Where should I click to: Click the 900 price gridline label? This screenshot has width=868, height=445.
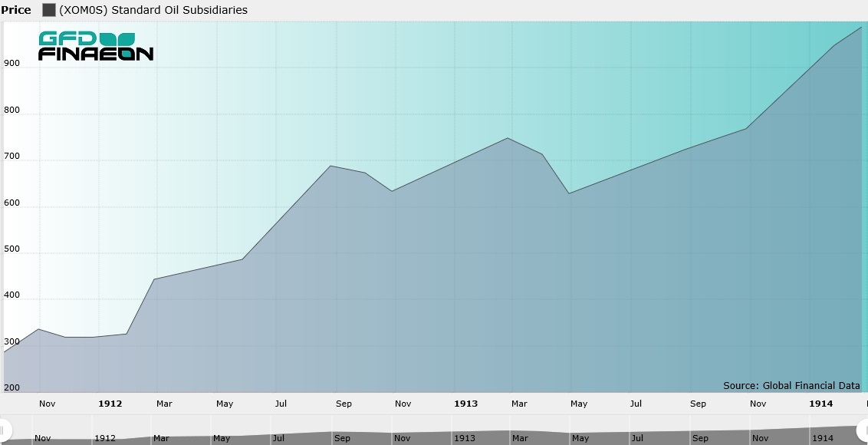pyautogui.click(x=11, y=63)
